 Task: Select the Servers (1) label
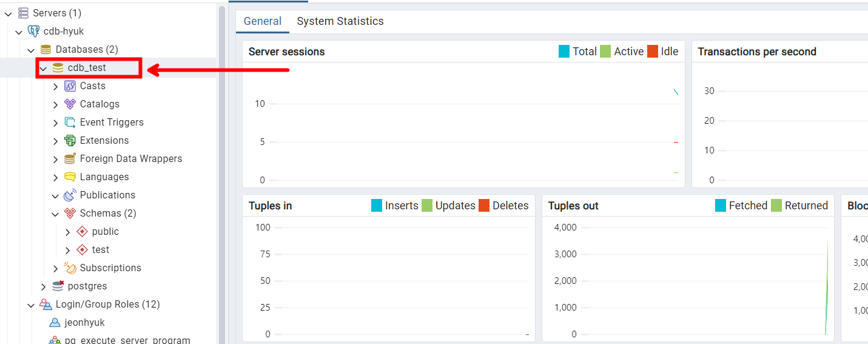click(x=57, y=13)
